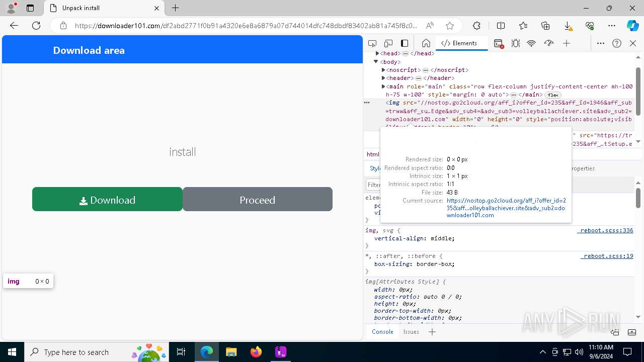Open _reboot.scss:19 source link

coord(607,256)
